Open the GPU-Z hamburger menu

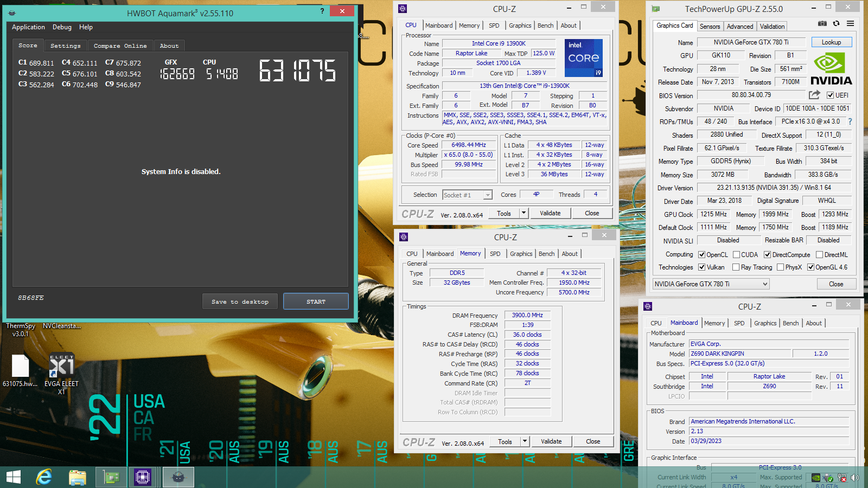(x=850, y=23)
